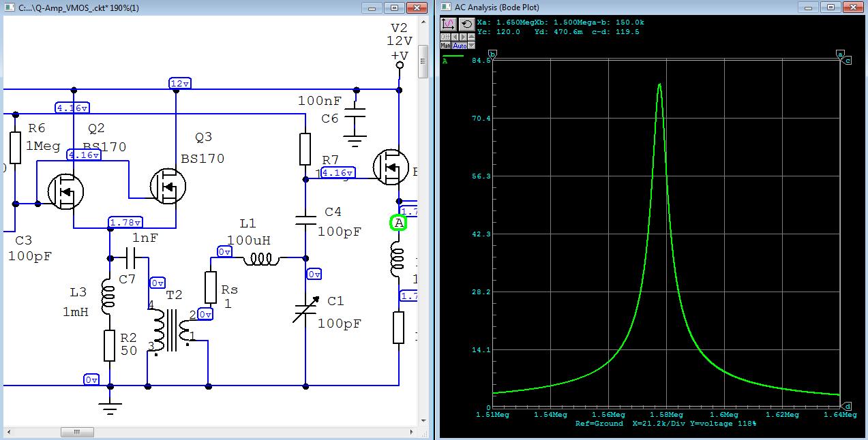Click the Xa: 1.650Meg cursor readout
Viewport: 868px width, 440px height.
[x=507, y=22]
